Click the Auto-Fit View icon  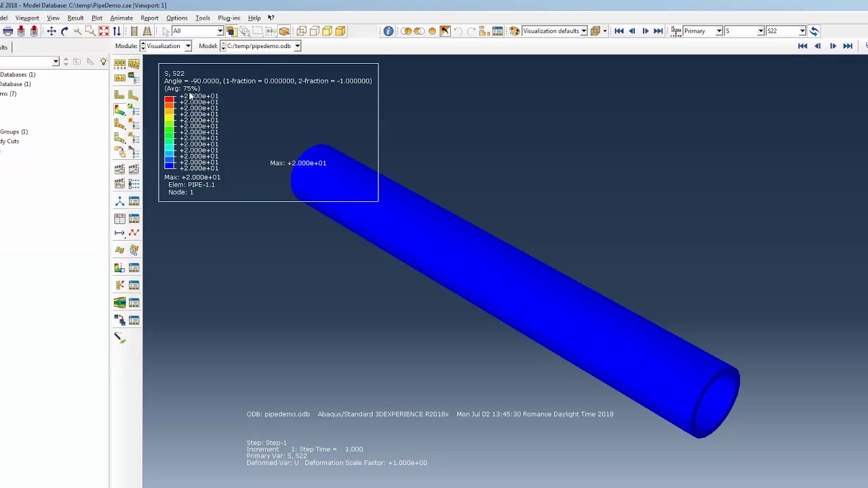coord(104,31)
